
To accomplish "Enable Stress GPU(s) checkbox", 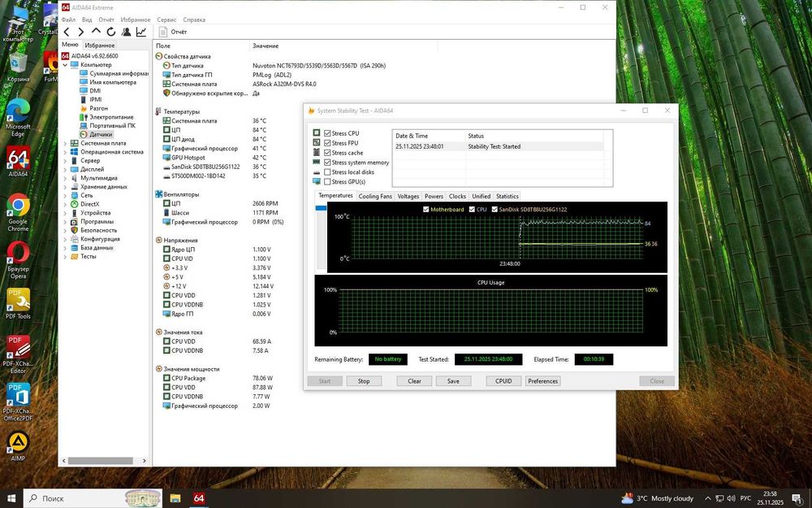I will [327, 182].
